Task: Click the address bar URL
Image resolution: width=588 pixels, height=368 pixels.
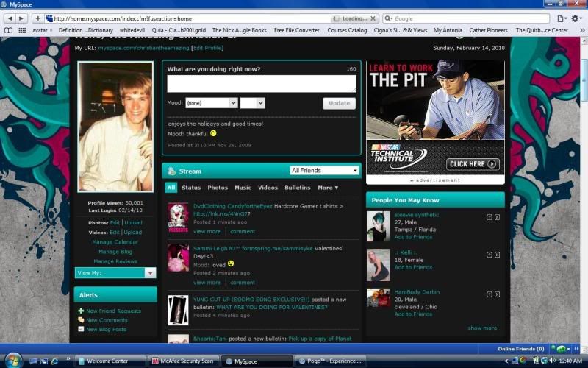Action: (123, 18)
